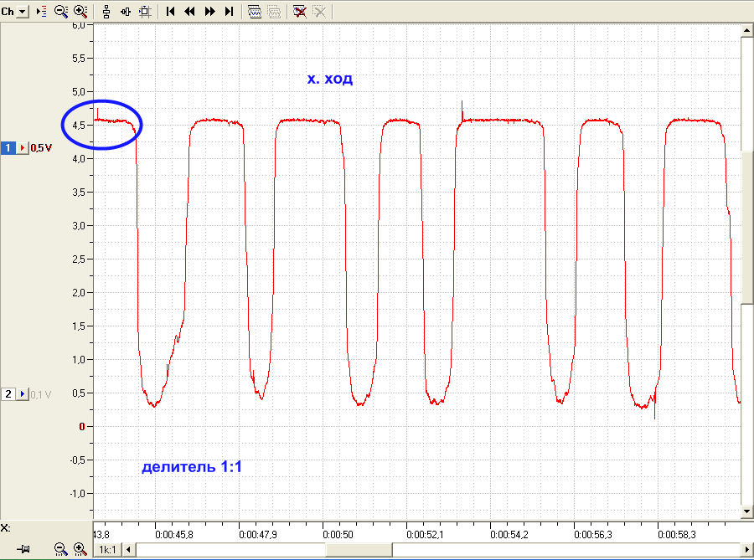Select channel 2 number box
This screenshot has width=754, height=560.
point(8,394)
